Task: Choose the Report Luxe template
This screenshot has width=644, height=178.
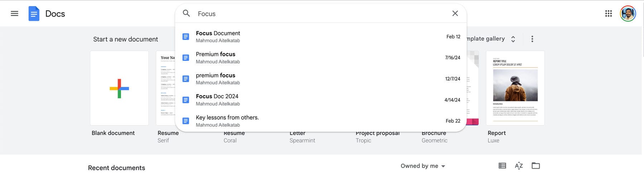Action: click(515, 88)
